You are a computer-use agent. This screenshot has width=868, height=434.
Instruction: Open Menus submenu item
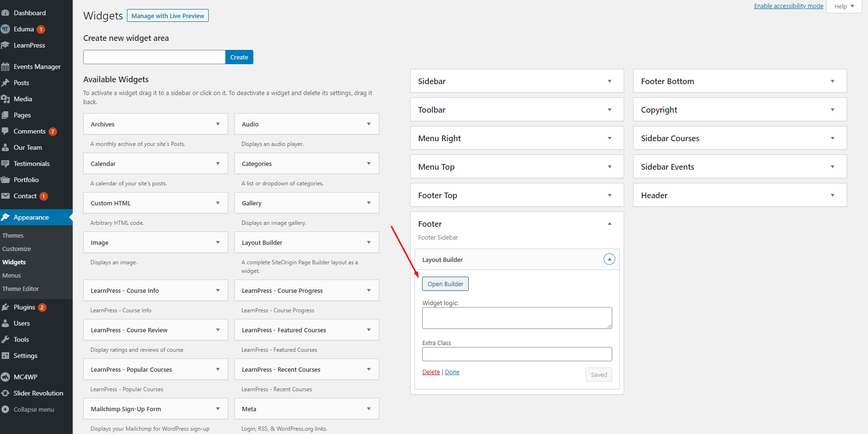(11, 275)
